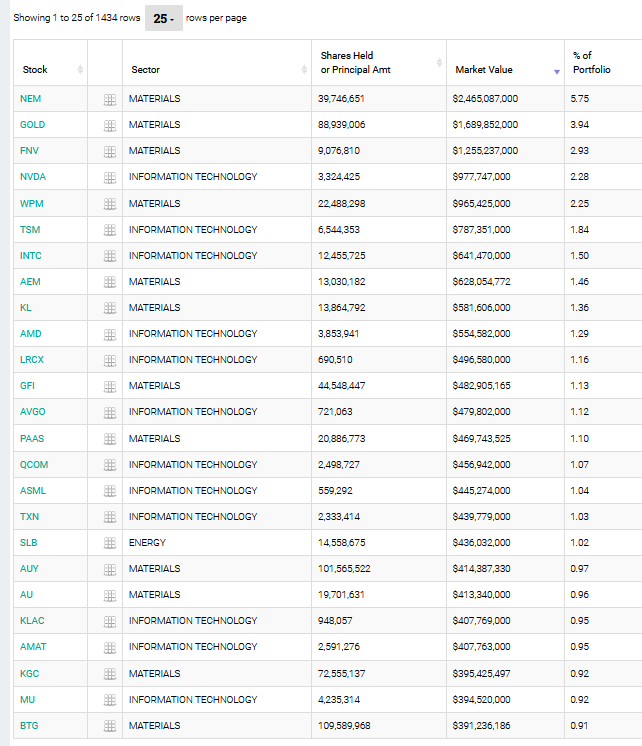Sort by Shares Held or Principal Amt

[x=379, y=62]
